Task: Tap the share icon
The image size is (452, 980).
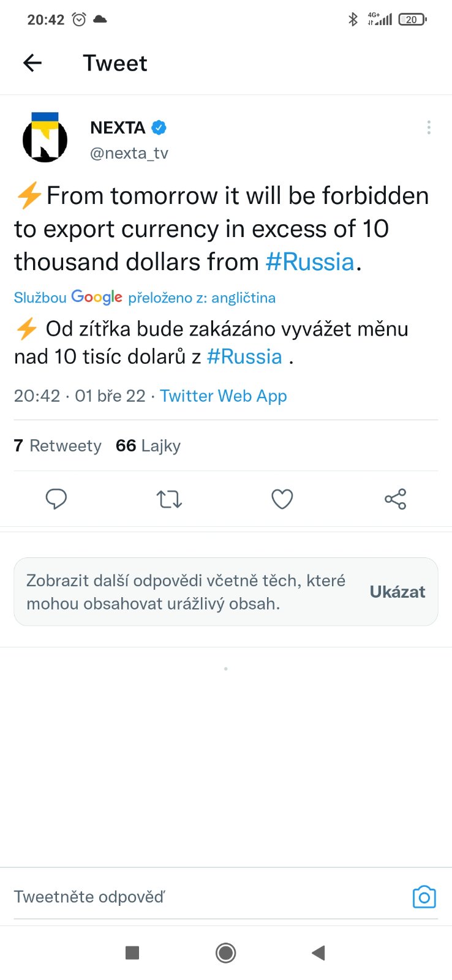Action: point(395,499)
